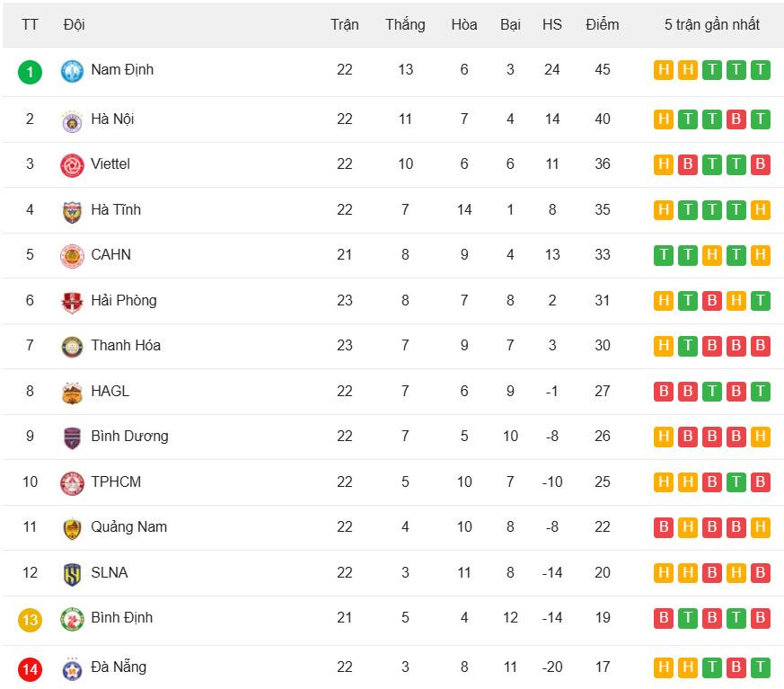784x689 pixels.
Task: Click Nam Định's most recent green T result
Action: (760, 70)
